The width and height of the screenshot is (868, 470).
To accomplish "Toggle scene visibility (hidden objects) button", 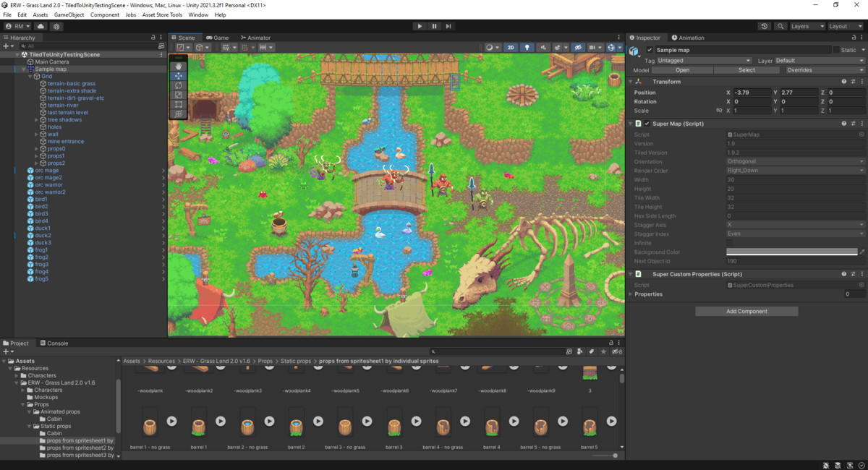I will coord(578,48).
